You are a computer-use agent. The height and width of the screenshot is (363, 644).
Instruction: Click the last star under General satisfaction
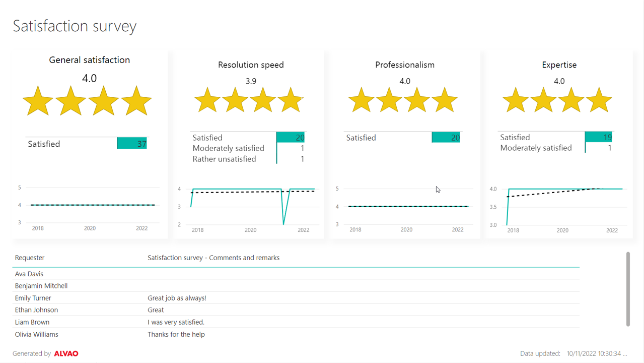[136, 101]
